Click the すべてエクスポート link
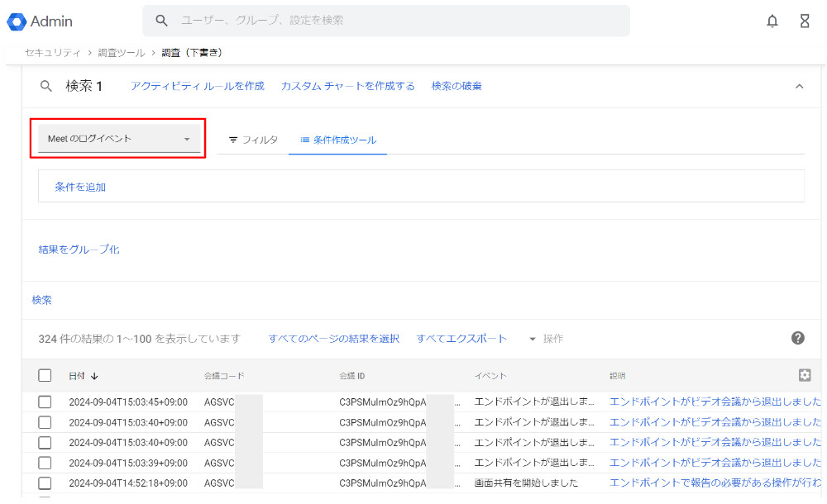This screenshot has width=827, height=504. pos(461,339)
